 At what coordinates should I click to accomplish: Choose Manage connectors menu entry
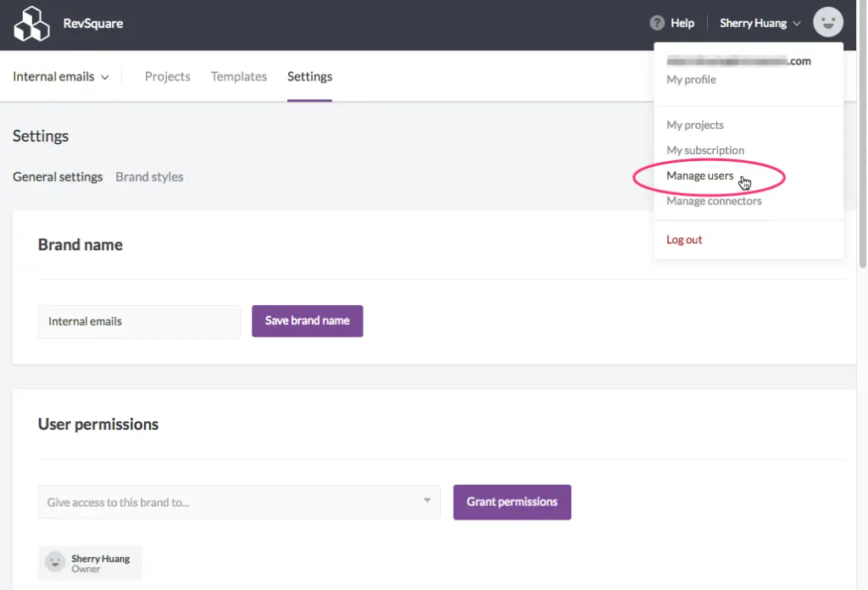click(714, 201)
